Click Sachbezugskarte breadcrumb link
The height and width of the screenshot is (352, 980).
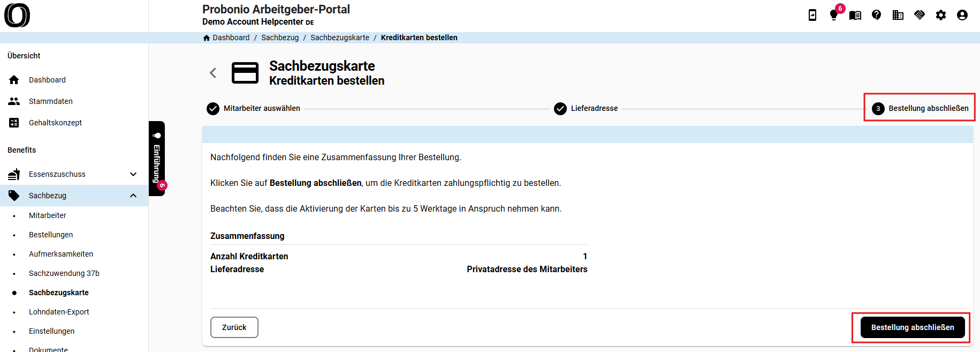click(340, 38)
